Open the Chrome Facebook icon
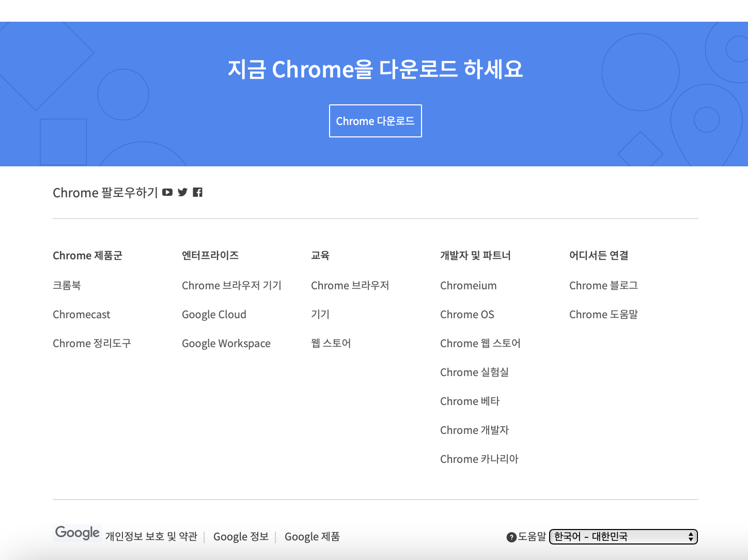 [197, 192]
